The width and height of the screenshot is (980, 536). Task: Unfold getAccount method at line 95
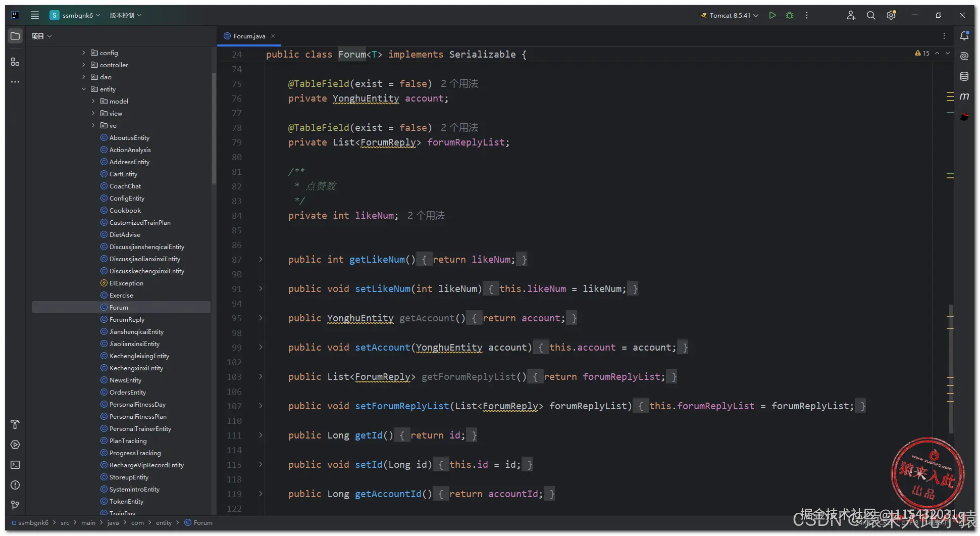point(261,318)
